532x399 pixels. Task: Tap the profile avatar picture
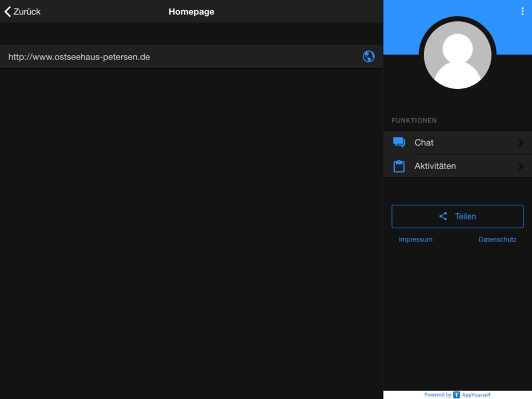click(458, 55)
